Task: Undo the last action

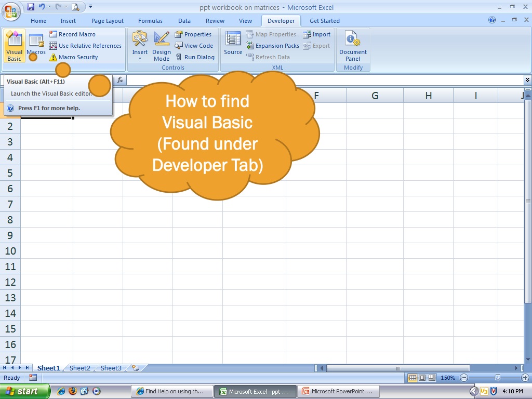Action: [42, 6]
